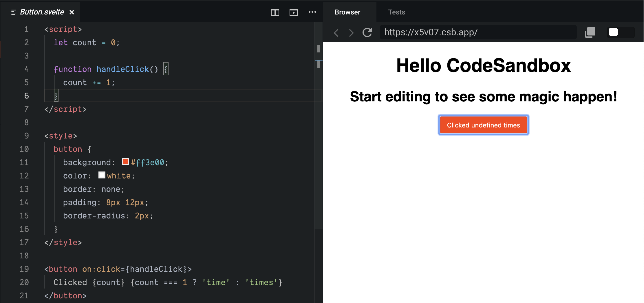The image size is (644, 303).
Task: Click the file icon beside Button.svelte
Action: click(x=13, y=12)
